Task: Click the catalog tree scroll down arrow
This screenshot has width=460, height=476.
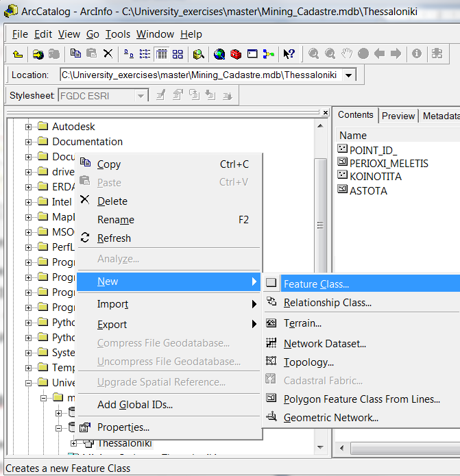Action: pos(320,447)
